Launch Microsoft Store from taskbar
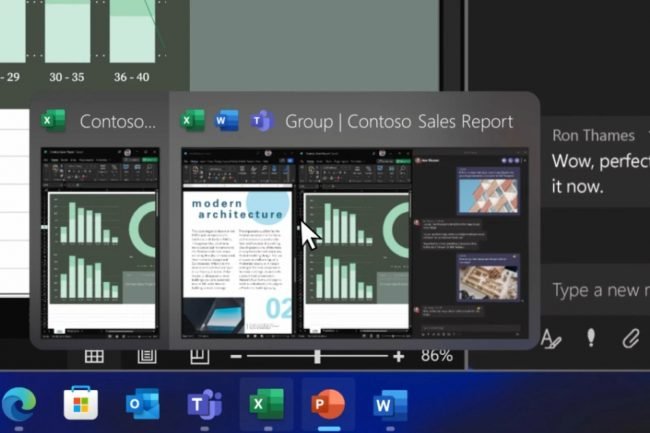Image resolution: width=650 pixels, height=433 pixels. pos(81,405)
